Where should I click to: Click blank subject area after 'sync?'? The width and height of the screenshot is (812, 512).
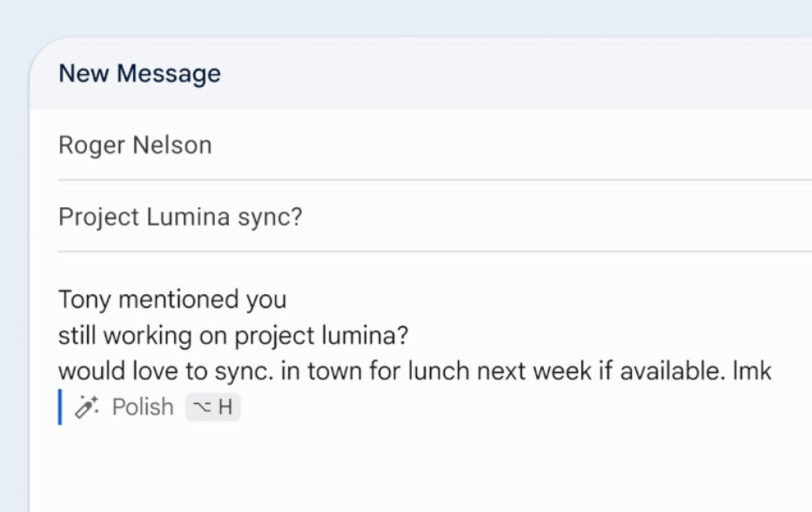[x=557, y=217]
